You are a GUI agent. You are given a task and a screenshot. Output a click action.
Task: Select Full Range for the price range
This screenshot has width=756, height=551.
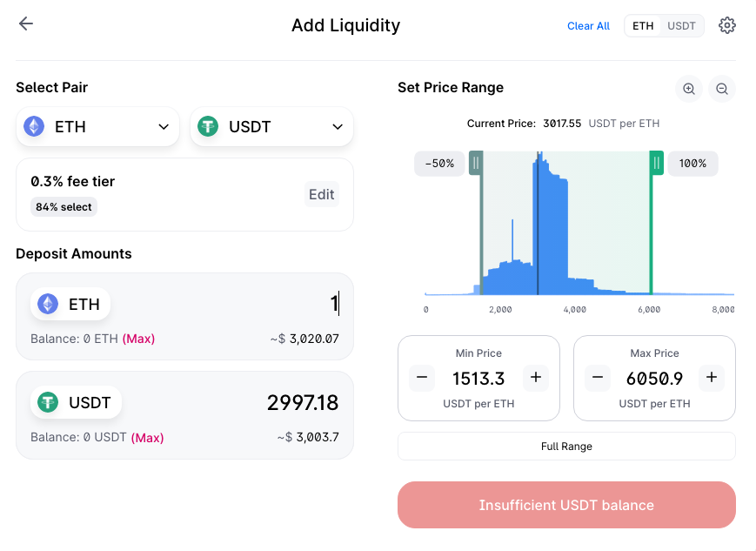pyautogui.click(x=566, y=446)
